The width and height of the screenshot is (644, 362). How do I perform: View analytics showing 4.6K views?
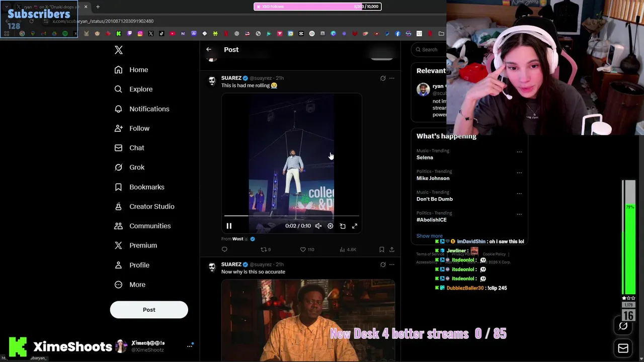(348, 249)
